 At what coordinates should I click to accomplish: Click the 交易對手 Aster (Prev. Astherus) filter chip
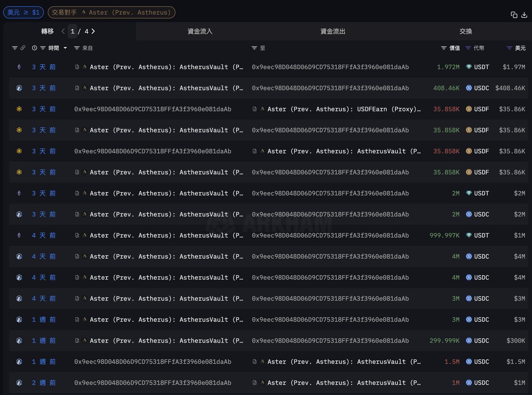point(112,12)
